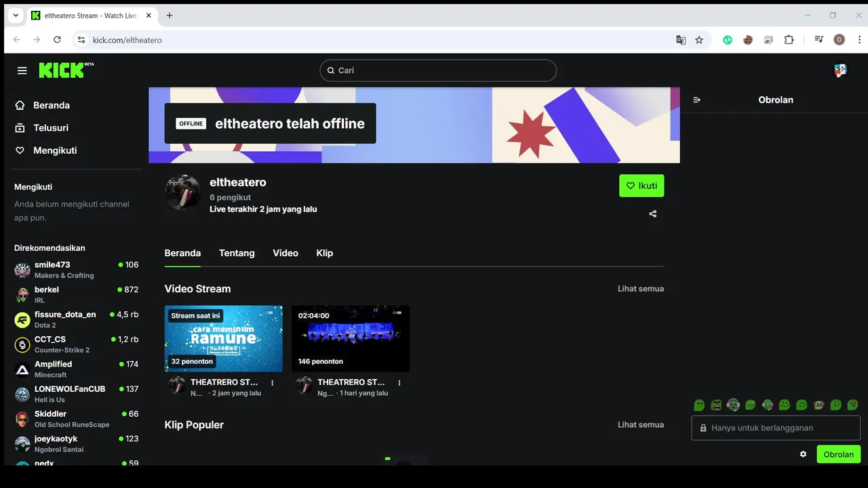The width and height of the screenshot is (868, 488).
Task: Open recommended channel berkel
Action: coord(77,294)
